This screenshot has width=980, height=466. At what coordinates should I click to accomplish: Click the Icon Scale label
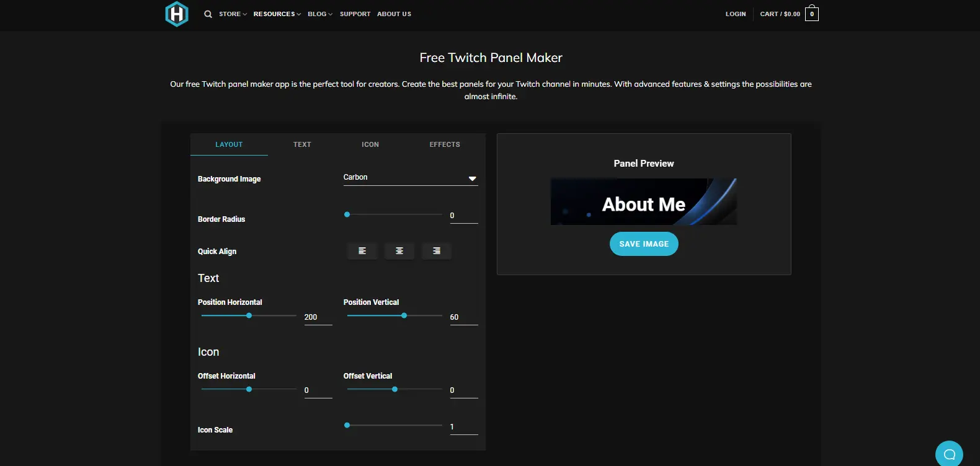215,430
